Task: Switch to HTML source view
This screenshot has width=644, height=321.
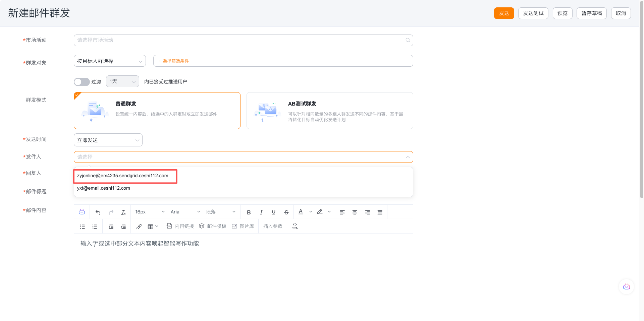Action: [x=294, y=226]
